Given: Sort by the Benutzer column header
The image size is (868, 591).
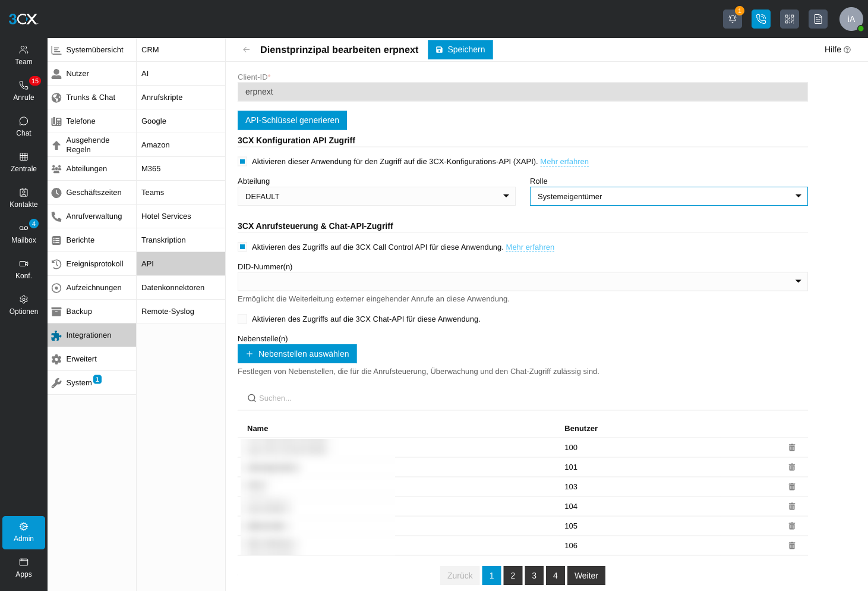Looking at the screenshot, I should click(x=581, y=429).
